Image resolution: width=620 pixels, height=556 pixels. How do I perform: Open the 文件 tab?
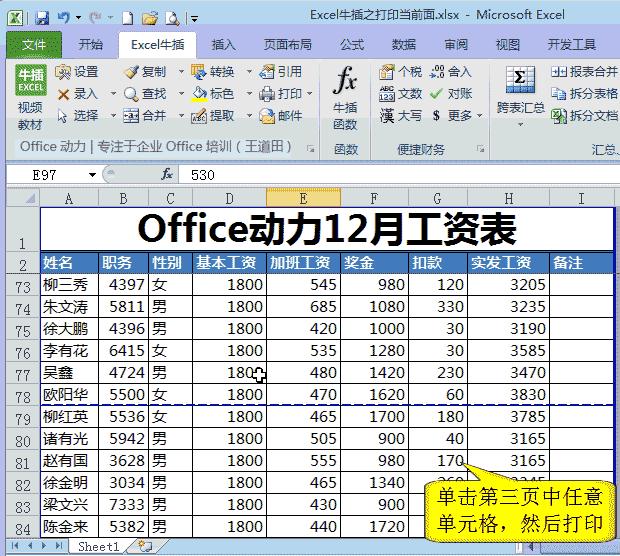pyautogui.click(x=34, y=45)
